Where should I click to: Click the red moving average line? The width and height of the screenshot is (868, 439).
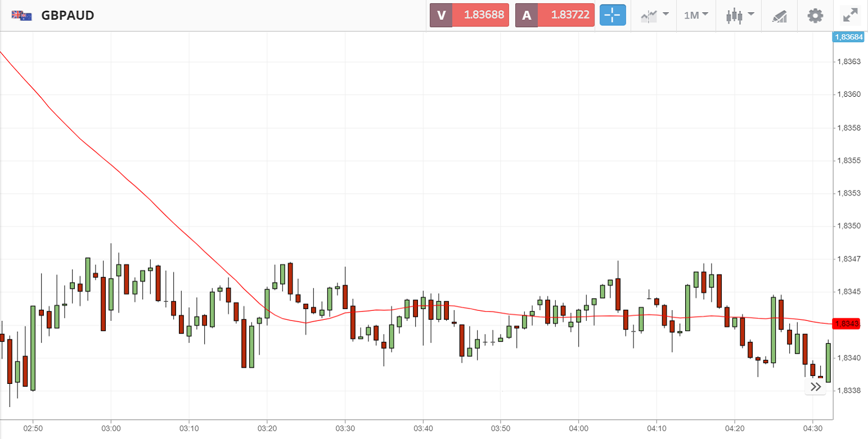(x=147, y=198)
